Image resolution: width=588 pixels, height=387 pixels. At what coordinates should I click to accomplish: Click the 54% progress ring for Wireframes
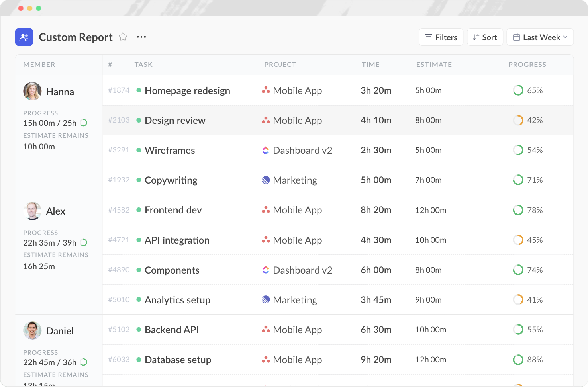tap(518, 150)
